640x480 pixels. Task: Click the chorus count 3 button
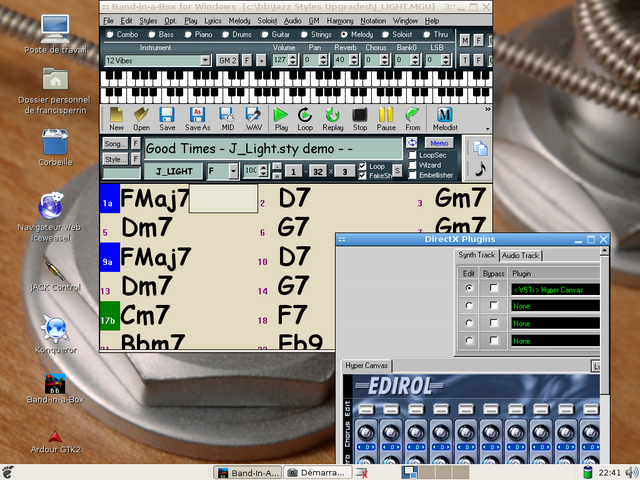(x=344, y=172)
